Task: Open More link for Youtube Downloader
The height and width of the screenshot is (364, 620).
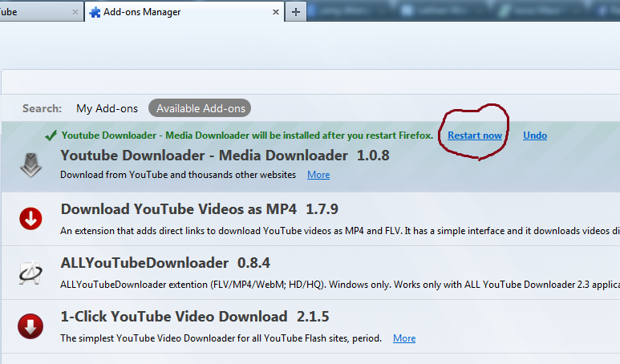Action: pos(318,175)
